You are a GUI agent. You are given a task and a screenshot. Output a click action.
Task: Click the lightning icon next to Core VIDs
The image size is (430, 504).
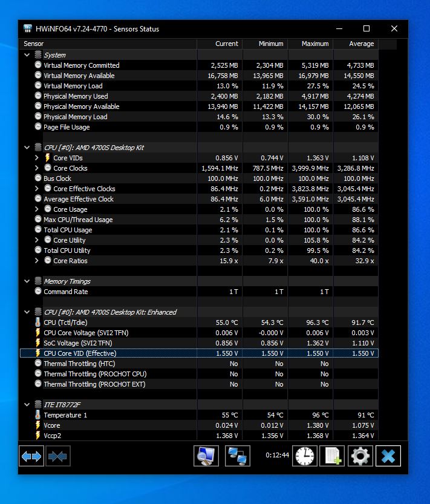[x=48, y=158]
